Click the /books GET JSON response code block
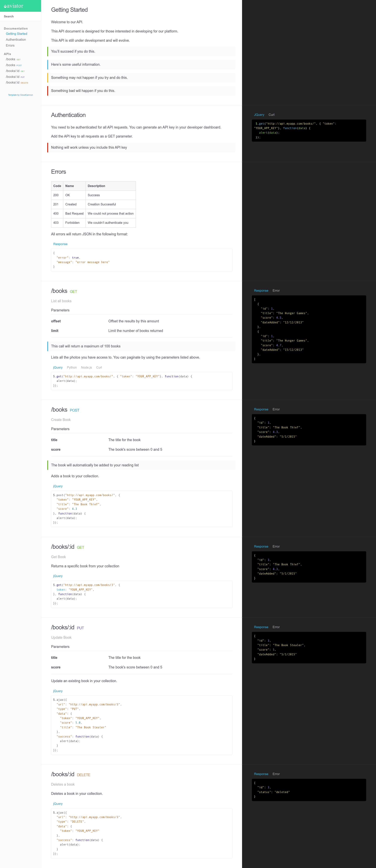 [309, 330]
